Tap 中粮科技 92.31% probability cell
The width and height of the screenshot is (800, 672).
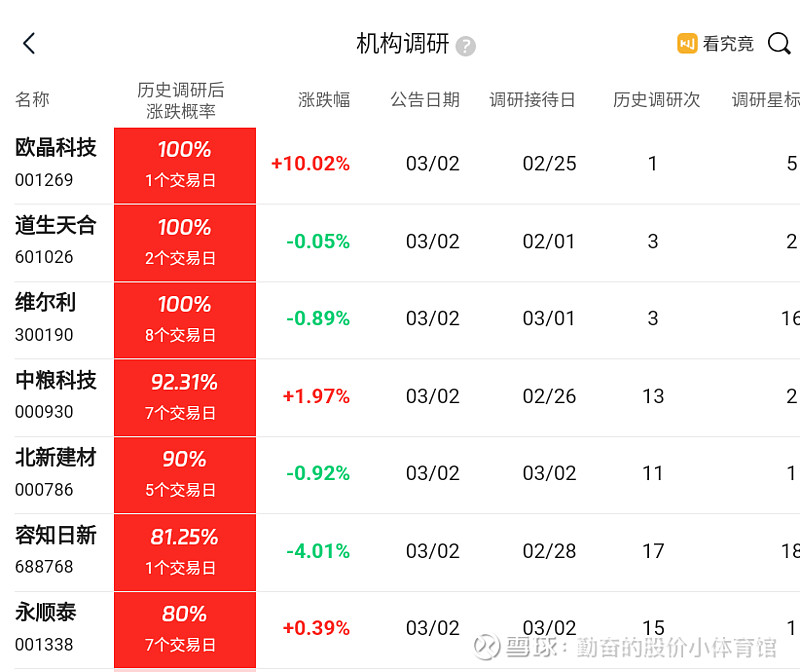[x=185, y=397]
